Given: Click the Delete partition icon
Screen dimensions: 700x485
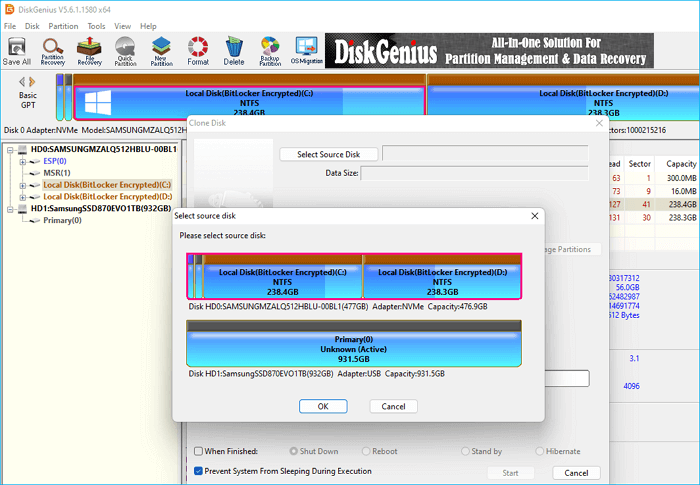Looking at the screenshot, I should tap(234, 51).
